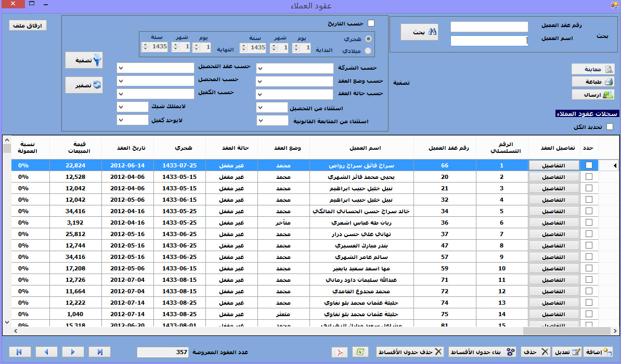Open print preview (معاينة)
This screenshot has width=621, height=364.
[593, 69]
